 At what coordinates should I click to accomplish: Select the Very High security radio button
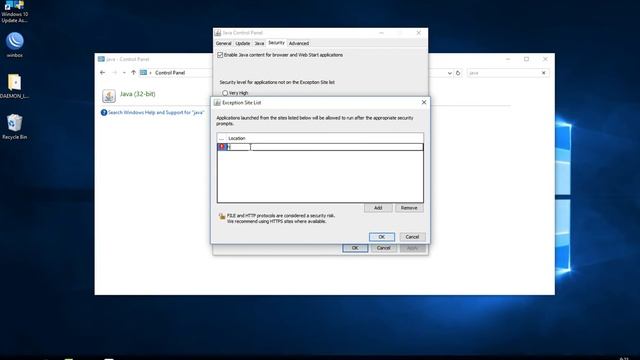(225, 93)
